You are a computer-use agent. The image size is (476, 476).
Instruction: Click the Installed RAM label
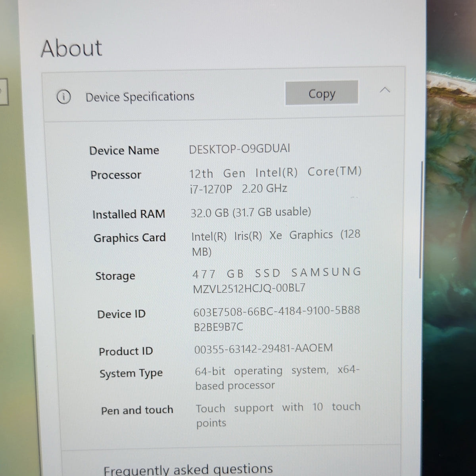point(129,214)
